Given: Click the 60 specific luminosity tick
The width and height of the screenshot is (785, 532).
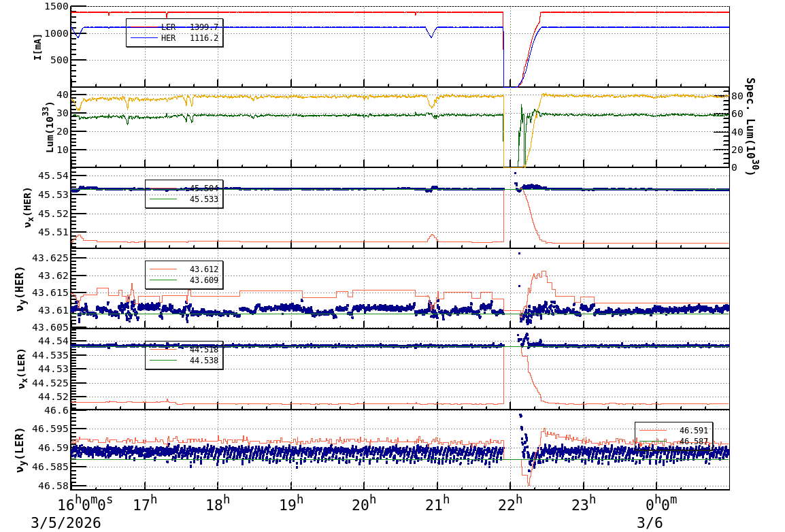Looking at the screenshot, I should pos(737,114).
